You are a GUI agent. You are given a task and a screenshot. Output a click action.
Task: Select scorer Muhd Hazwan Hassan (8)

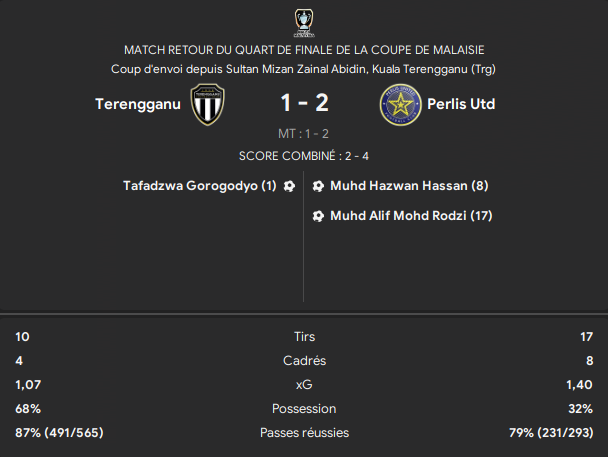tap(409, 186)
